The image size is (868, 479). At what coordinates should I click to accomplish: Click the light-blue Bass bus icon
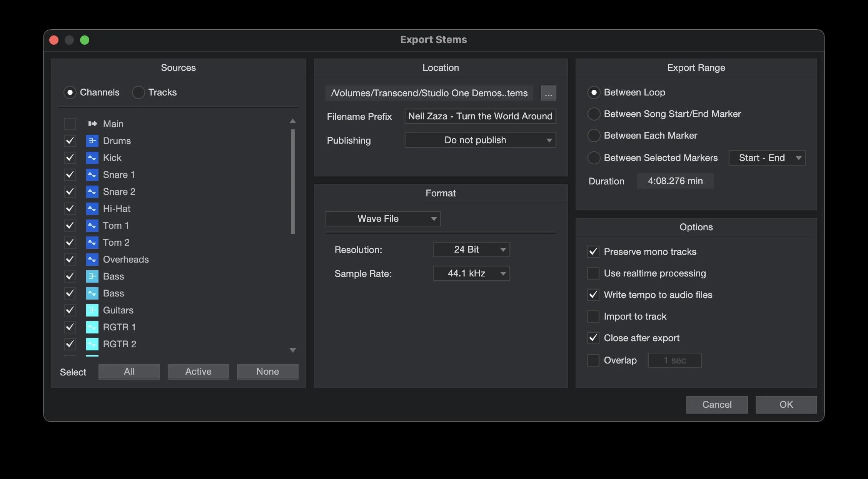(92, 276)
